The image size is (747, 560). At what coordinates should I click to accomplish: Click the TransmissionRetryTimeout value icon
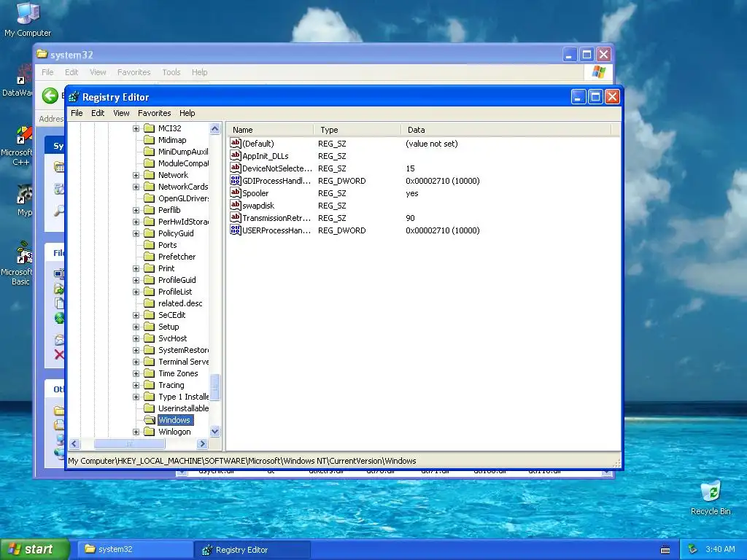pyautogui.click(x=236, y=217)
